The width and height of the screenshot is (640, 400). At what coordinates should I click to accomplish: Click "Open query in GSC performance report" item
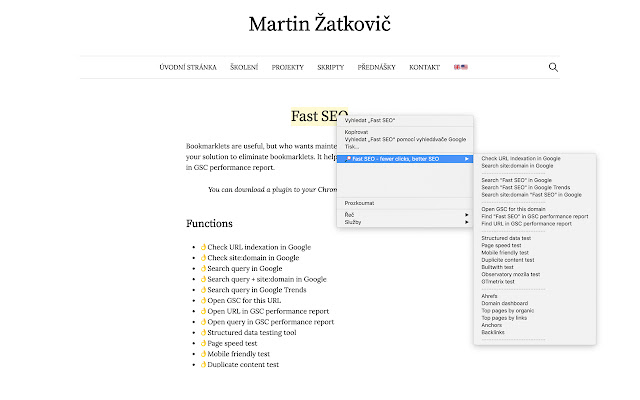271,322
